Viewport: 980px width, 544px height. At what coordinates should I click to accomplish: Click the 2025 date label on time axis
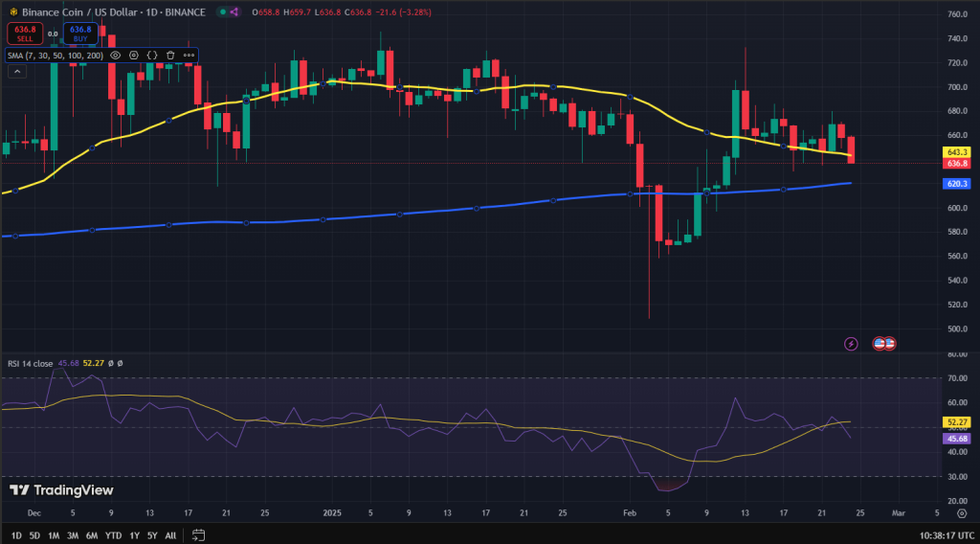click(x=332, y=513)
